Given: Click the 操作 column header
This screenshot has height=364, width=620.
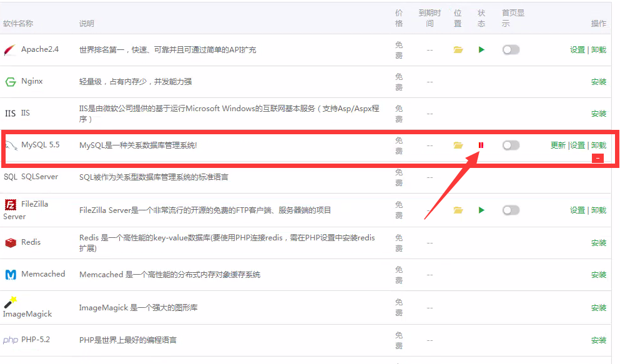Looking at the screenshot, I should tap(599, 24).
